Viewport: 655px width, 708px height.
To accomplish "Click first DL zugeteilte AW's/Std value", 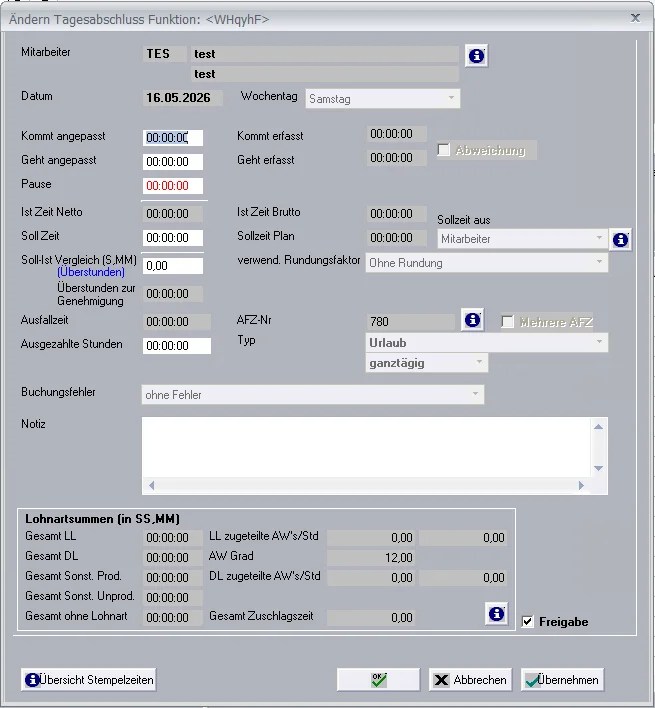I will 371,578.
